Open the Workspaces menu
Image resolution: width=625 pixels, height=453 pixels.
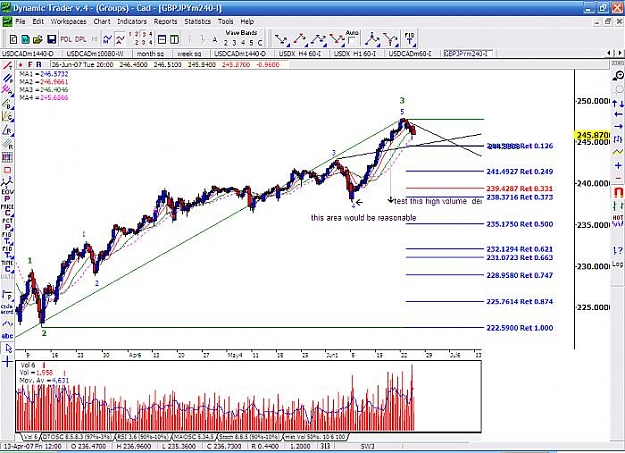(68, 22)
